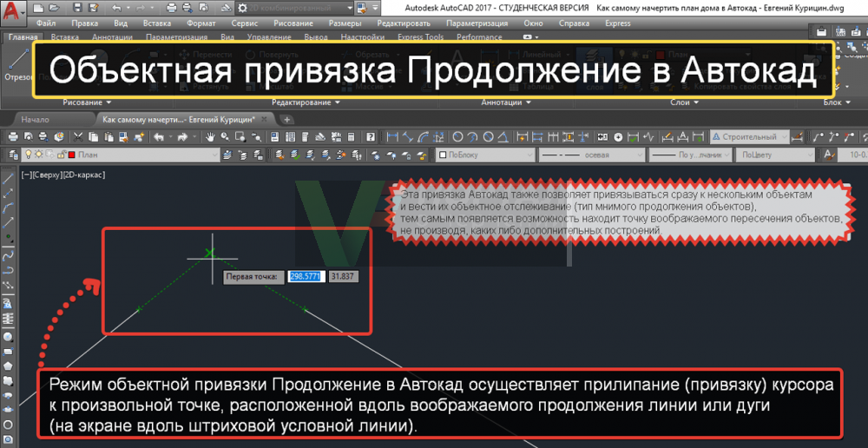The image size is (868, 448).
Task: Open the Строительный dimension style dropdown
Action: (748, 137)
